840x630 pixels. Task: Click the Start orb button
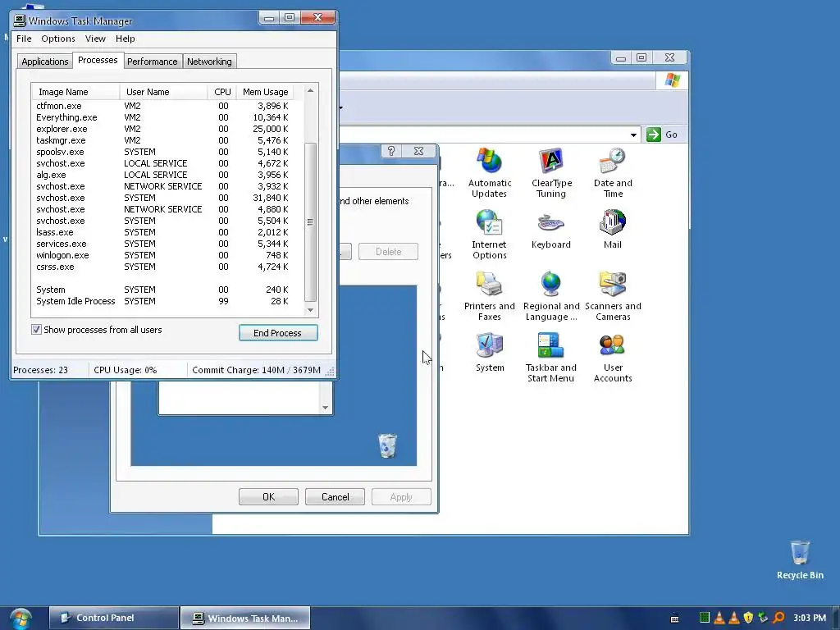21,618
